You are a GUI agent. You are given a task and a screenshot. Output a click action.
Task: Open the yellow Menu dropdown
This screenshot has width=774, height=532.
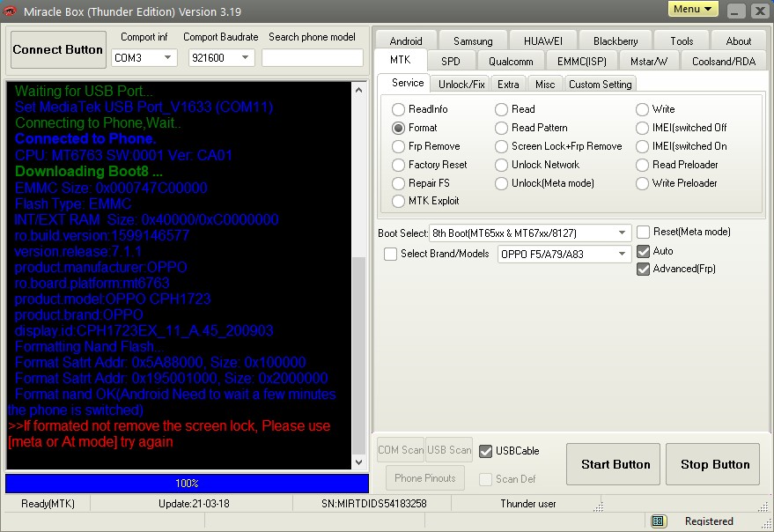(x=693, y=9)
